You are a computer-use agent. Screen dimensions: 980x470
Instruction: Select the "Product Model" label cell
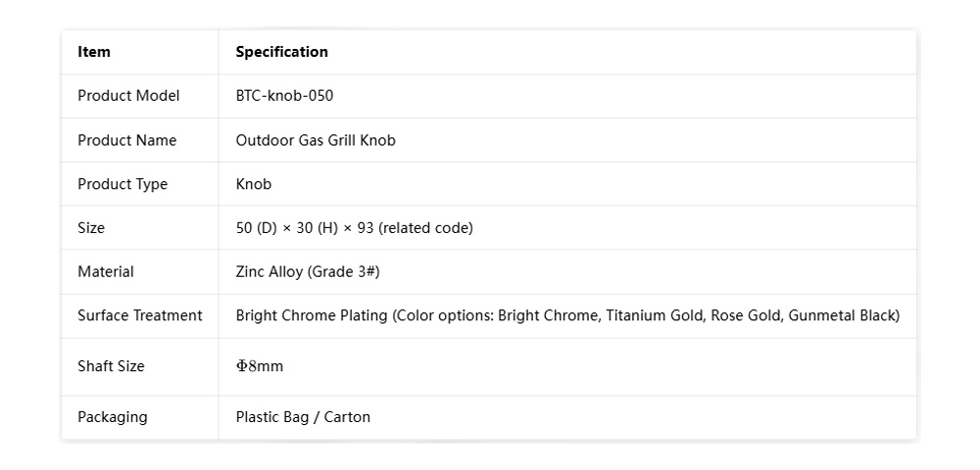(x=128, y=96)
